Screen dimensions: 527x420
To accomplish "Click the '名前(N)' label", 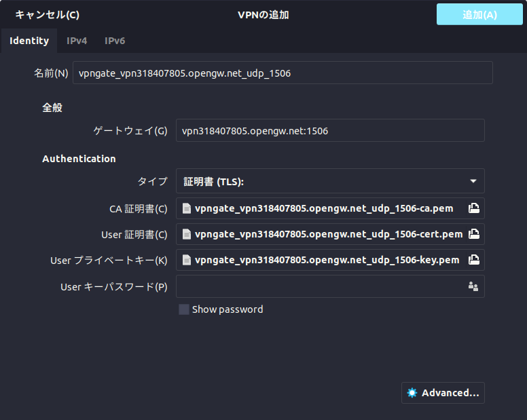I will pos(51,73).
